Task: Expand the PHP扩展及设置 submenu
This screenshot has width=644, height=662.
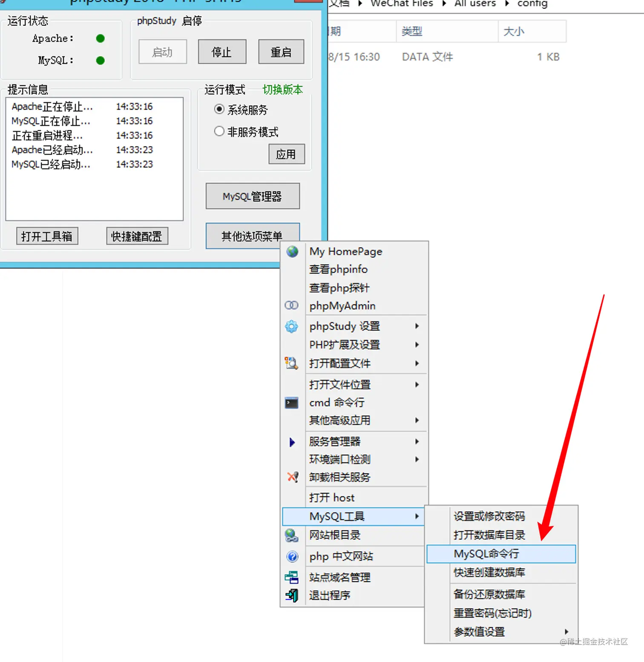Action: point(417,345)
